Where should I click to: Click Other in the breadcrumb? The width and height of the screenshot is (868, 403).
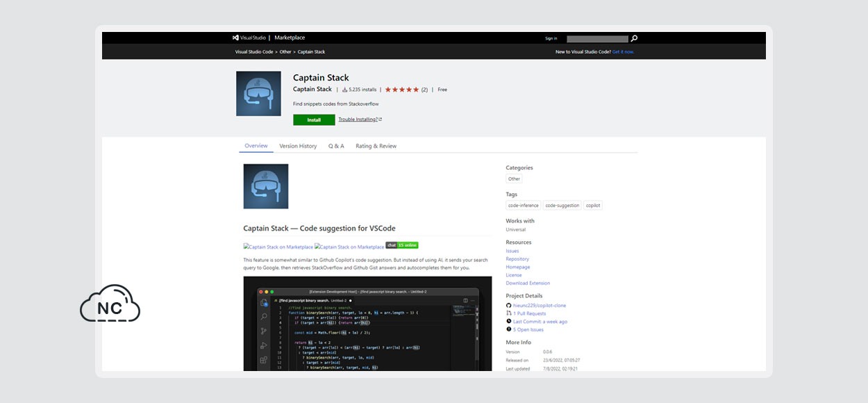(x=285, y=52)
